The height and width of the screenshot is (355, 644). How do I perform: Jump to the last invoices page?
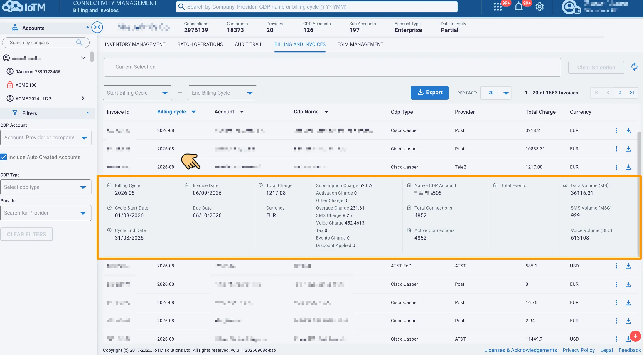tap(632, 93)
